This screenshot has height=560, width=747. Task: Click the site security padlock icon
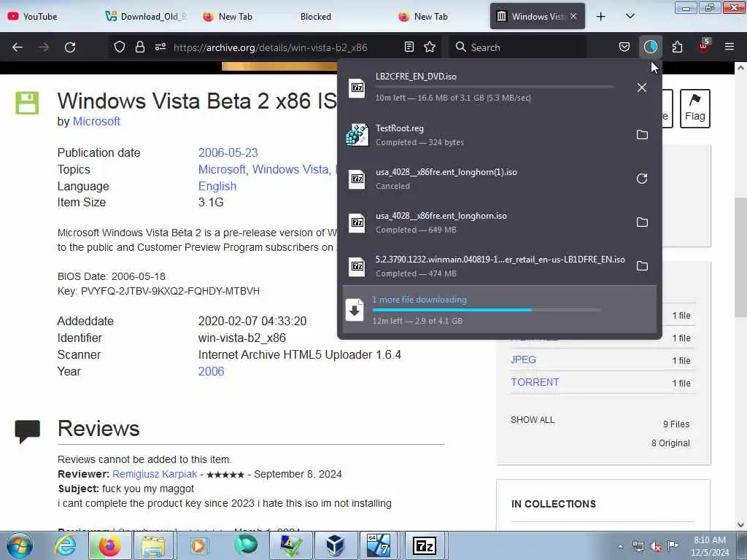[139, 47]
